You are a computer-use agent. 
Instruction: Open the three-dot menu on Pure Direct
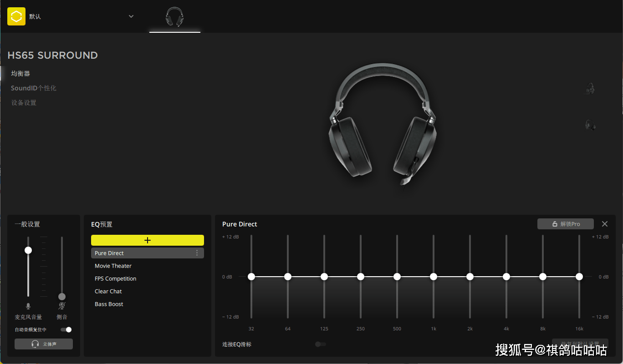point(197,253)
